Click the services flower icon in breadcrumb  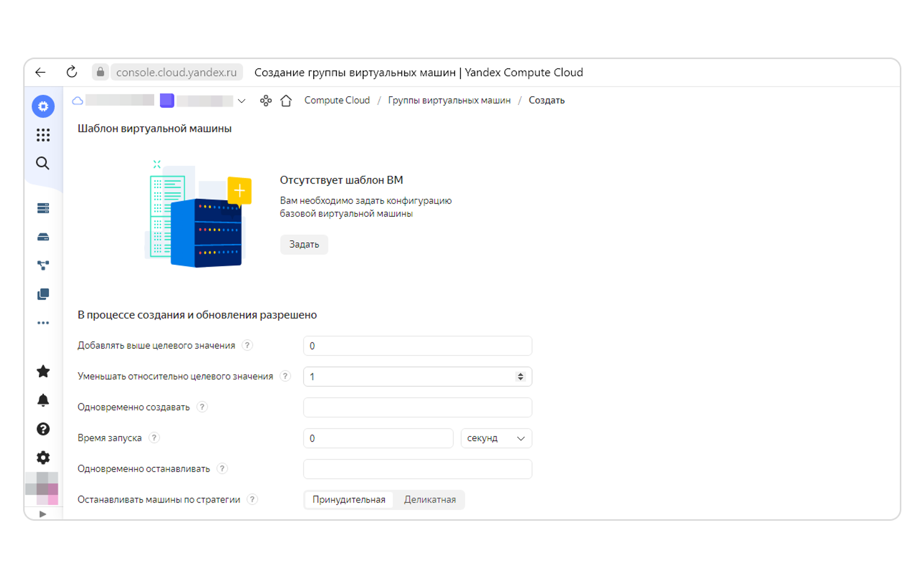tap(266, 100)
